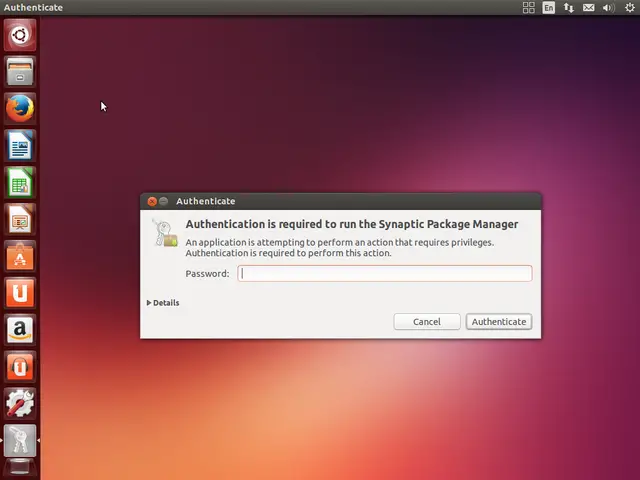Click the "Password:" label
The height and width of the screenshot is (480, 640).
207,273
